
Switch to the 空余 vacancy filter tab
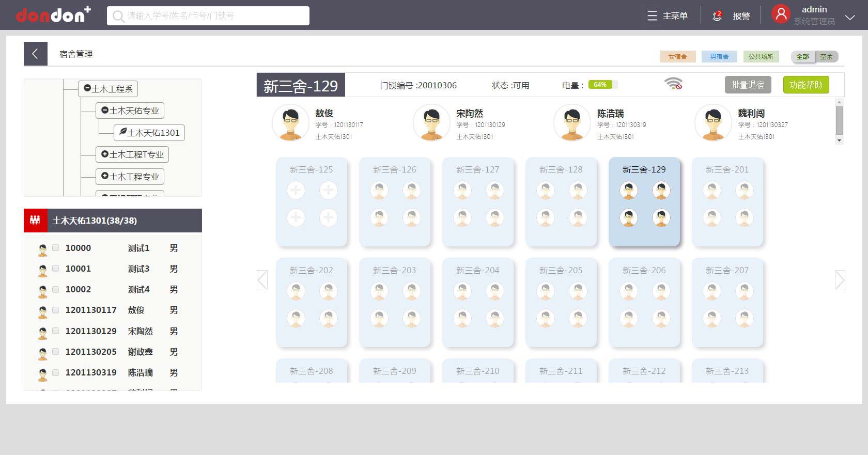826,57
